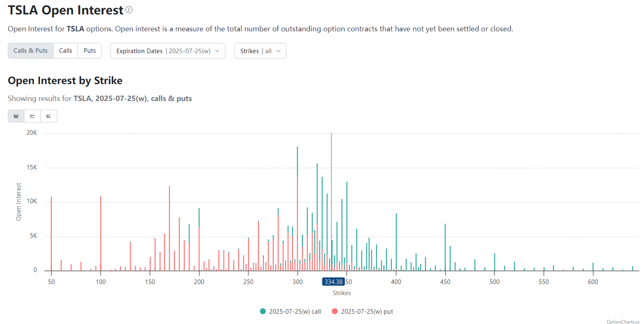Screen dimensions: 644x324
Task: Click the info icon beside TSLA Open Interest
Action: coord(129,10)
